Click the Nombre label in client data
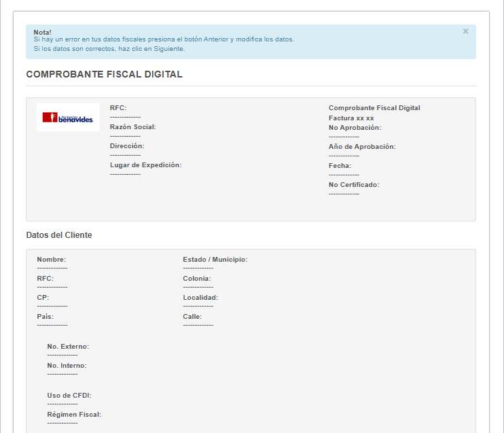The image size is (504, 433). click(x=52, y=259)
